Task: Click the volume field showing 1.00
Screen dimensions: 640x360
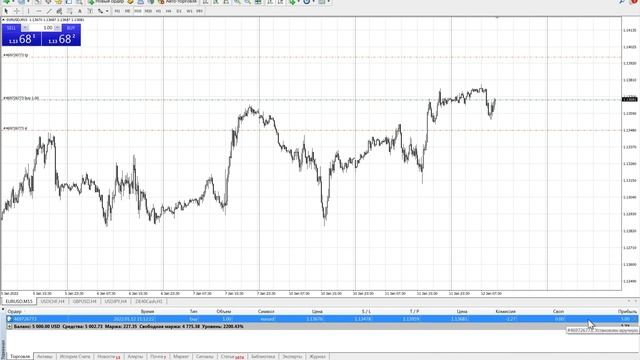Action: point(42,28)
